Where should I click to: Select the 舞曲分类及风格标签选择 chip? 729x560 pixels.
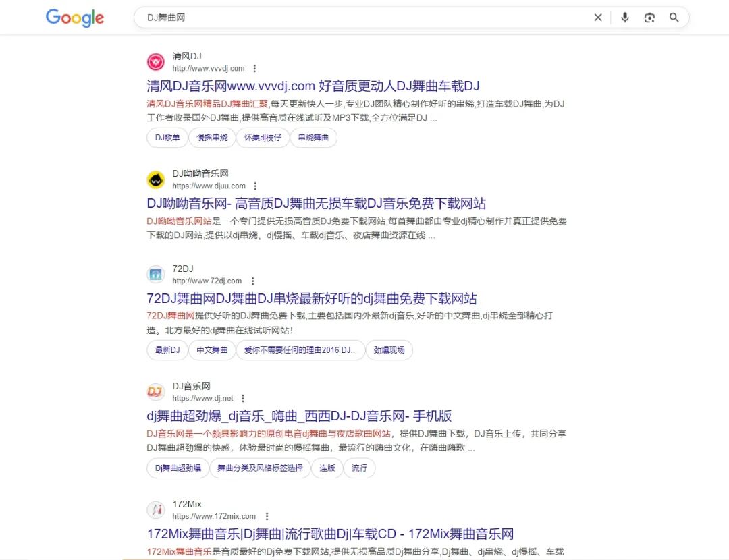click(260, 468)
